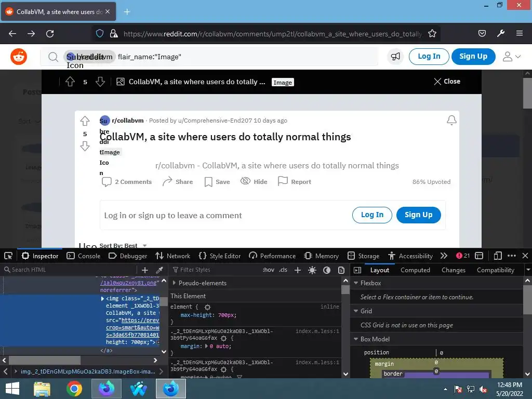Switch to the Computed sidebar tab
This screenshot has height=399, width=532.
(415, 270)
